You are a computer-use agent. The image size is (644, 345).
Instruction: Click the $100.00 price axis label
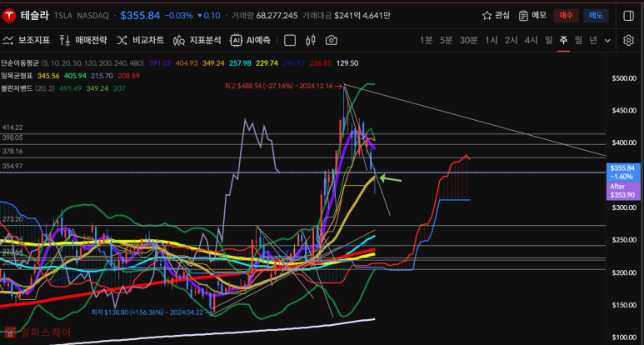pyautogui.click(x=624, y=337)
